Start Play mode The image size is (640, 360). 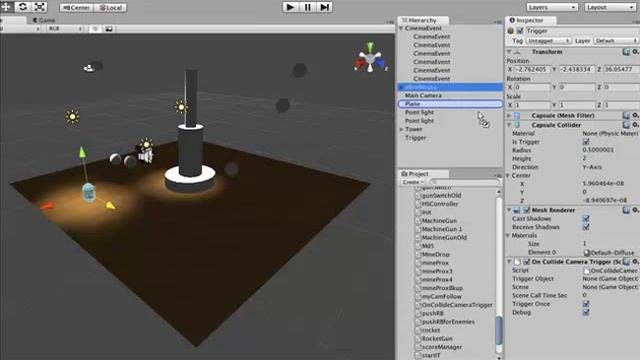click(290, 7)
